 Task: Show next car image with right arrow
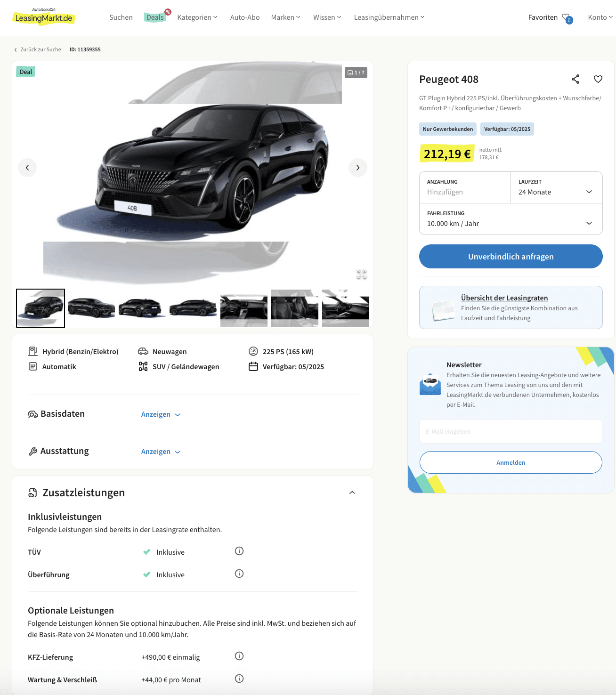tap(358, 168)
